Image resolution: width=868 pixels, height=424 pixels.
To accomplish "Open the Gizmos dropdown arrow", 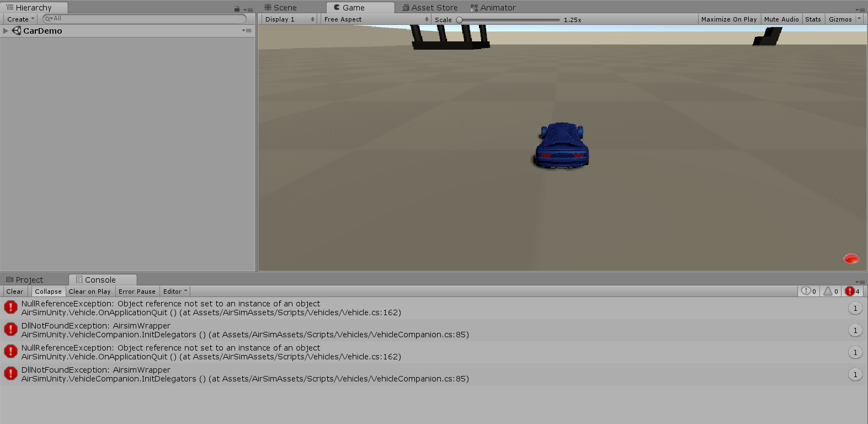I will click(859, 19).
